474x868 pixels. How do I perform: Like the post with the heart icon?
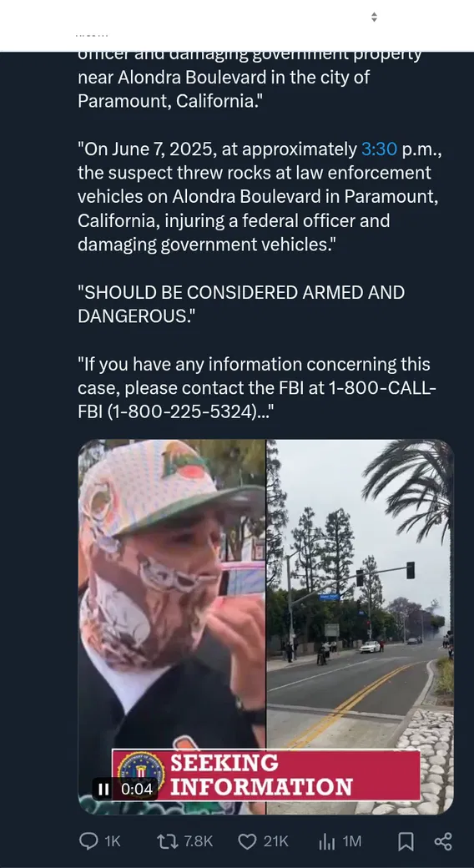pyautogui.click(x=247, y=841)
